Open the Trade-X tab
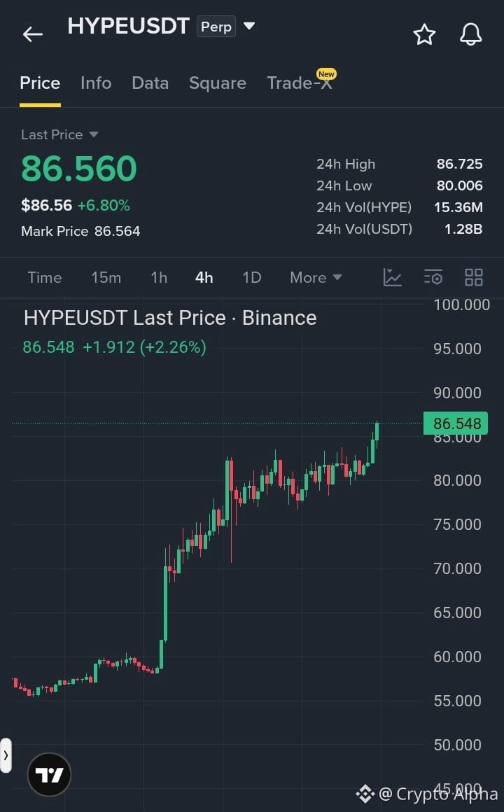 point(300,83)
